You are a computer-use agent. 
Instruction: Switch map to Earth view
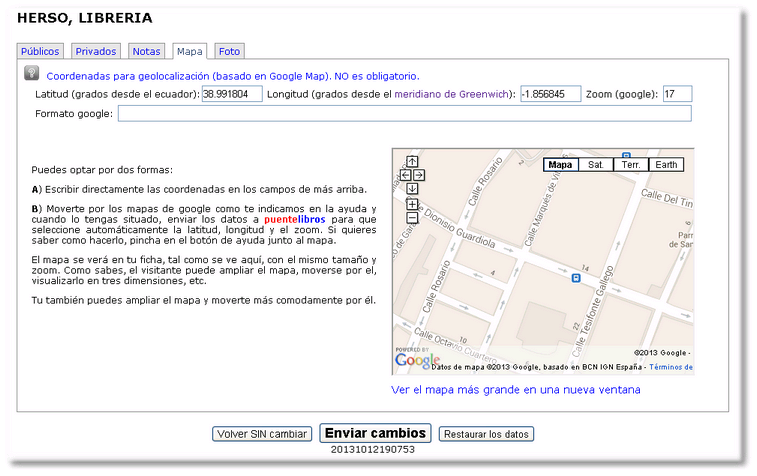(666, 165)
